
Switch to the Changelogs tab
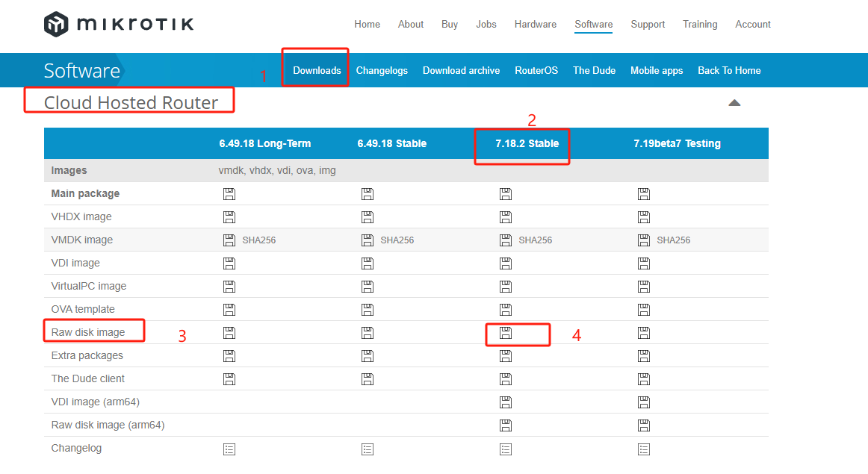point(382,70)
